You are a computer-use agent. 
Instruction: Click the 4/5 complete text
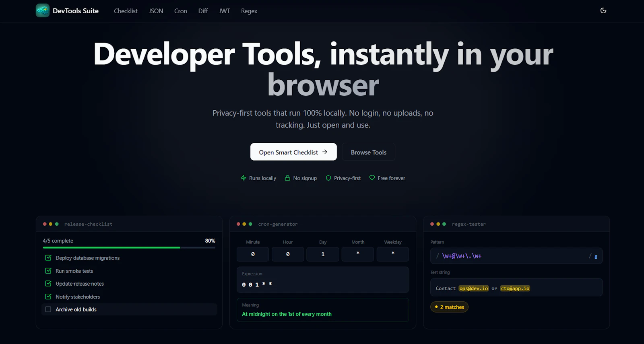pyautogui.click(x=58, y=241)
